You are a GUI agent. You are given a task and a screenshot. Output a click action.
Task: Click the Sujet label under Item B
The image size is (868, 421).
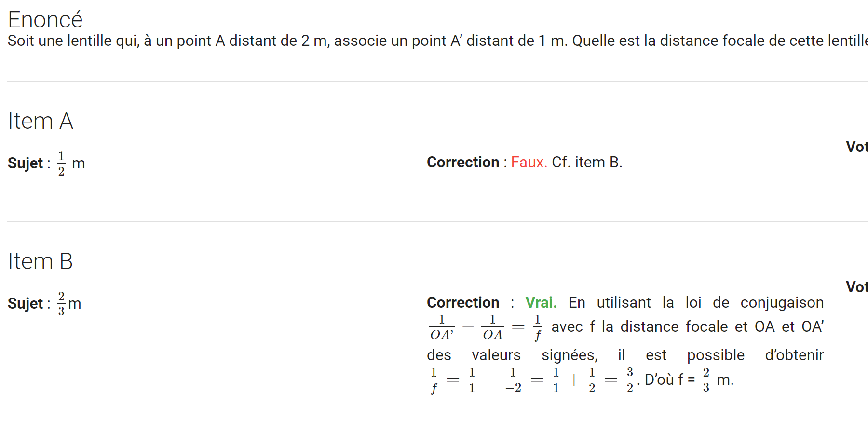pos(26,304)
